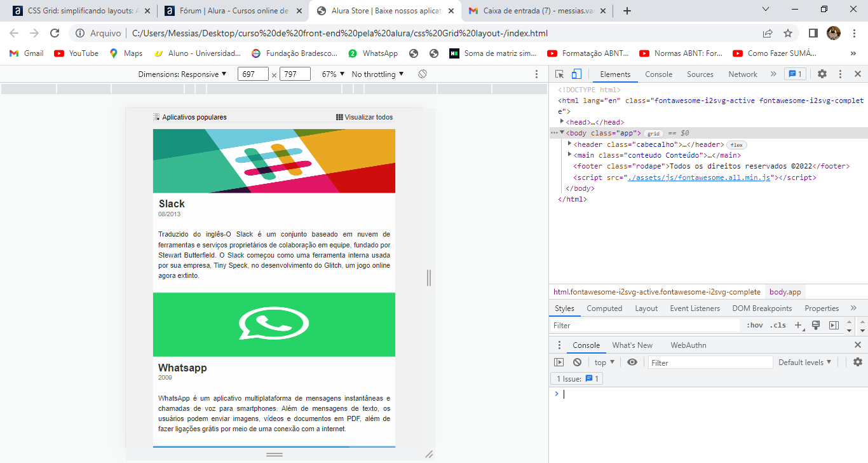Toggle the computed styles sidebar icon

(834, 325)
